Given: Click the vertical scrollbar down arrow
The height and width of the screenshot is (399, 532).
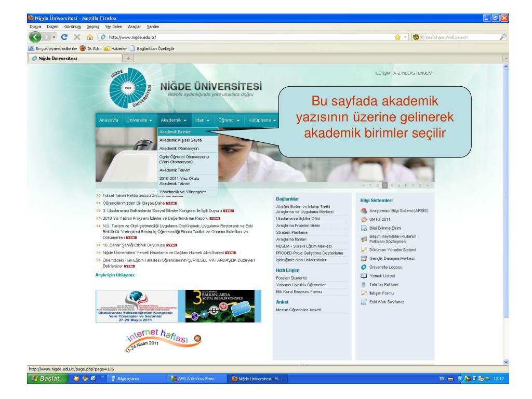Looking at the screenshot, I should pos(506,362).
